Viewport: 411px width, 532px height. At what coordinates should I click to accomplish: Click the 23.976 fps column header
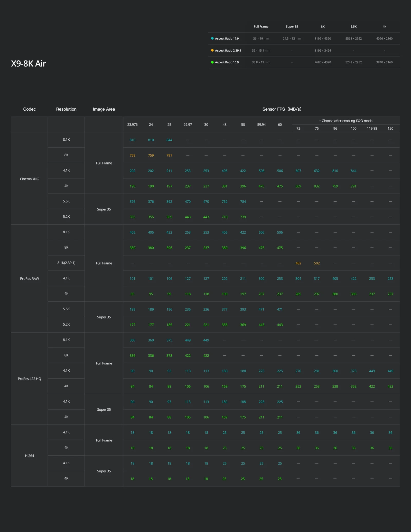pyautogui.click(x=132, y=124)
